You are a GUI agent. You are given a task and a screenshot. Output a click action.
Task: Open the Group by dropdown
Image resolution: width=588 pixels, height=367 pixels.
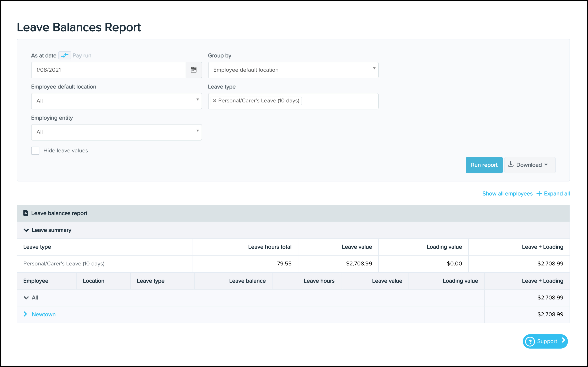pyautogui.click(x=293, y=70)
